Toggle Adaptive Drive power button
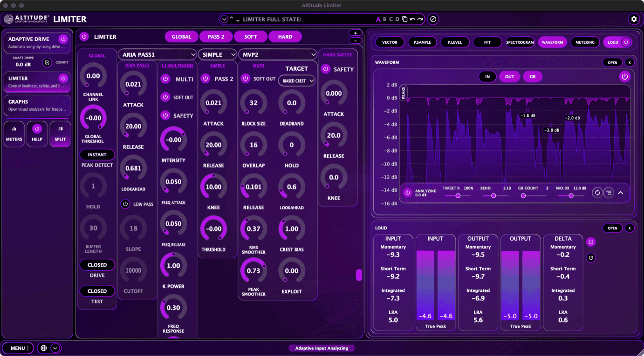This screenshot has width=644, height=356. click(x=63, y=39)
